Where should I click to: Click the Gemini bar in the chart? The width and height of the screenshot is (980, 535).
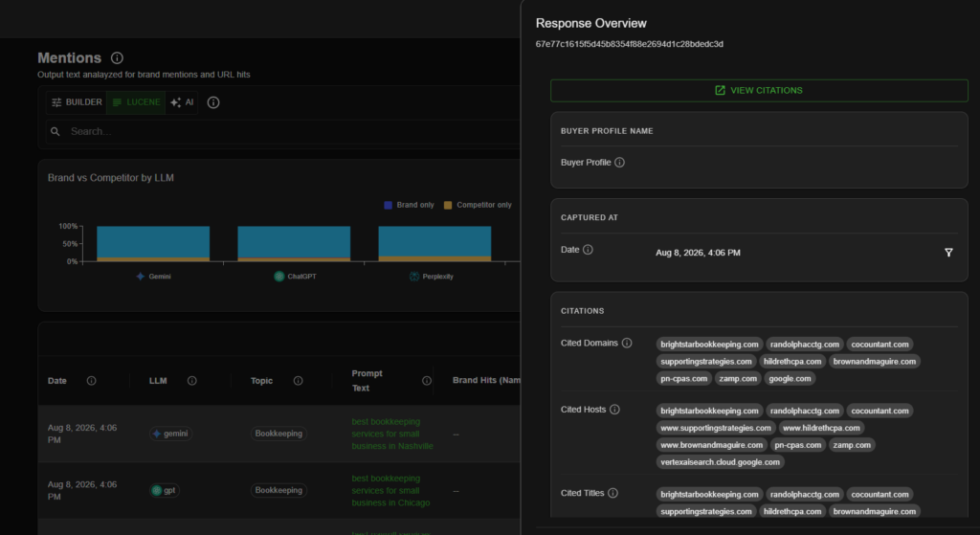(x=153, y=244)
